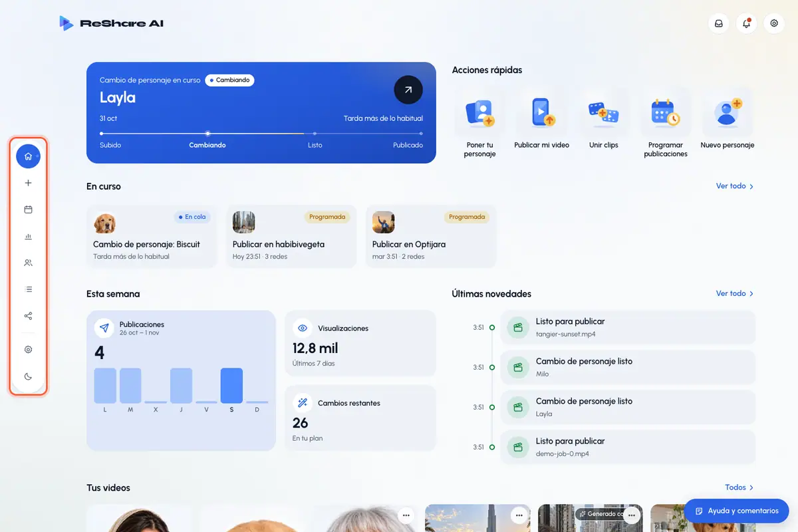Open the demo-job-0.mp4 news item
Screen dimensions: 798x532
click(628, 447)
